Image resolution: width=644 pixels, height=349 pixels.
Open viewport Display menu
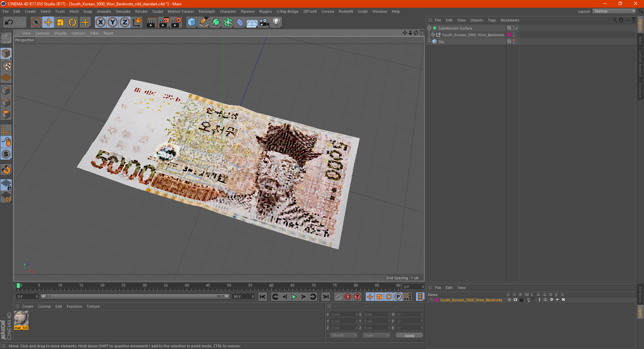point(60,33)
